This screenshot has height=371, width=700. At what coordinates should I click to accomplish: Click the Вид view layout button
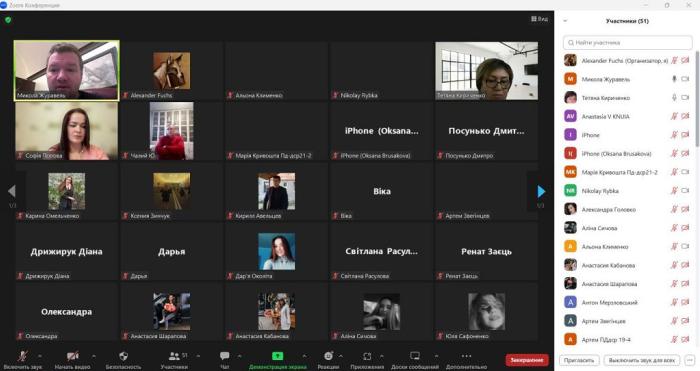point(539,19)
